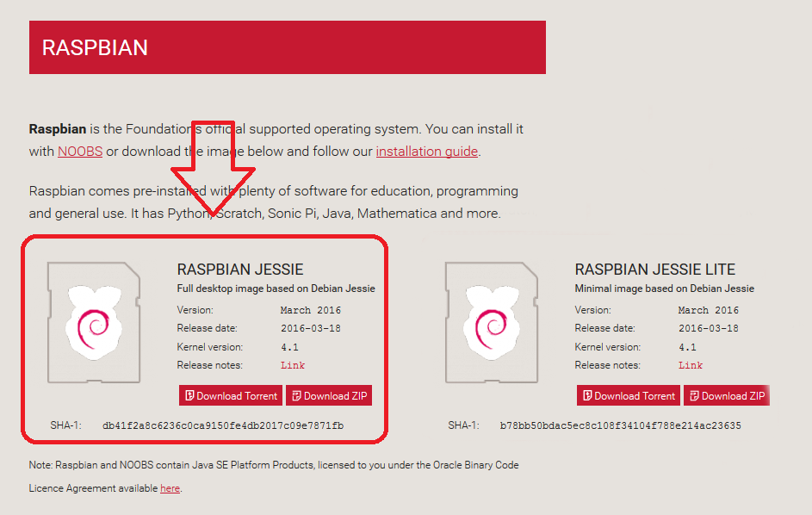Click the RASPBIAN JESSIE heading

[x=240, y=270]
